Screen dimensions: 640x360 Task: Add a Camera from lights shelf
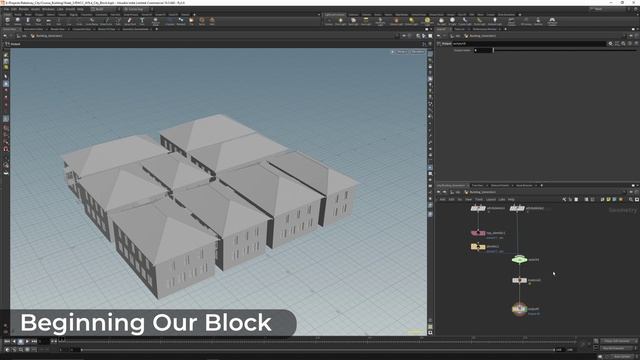[329, 21]
